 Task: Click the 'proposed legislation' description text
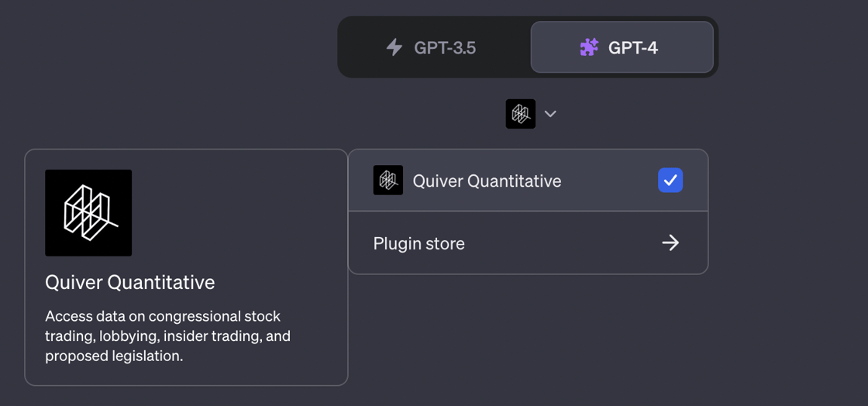[113, 356]
